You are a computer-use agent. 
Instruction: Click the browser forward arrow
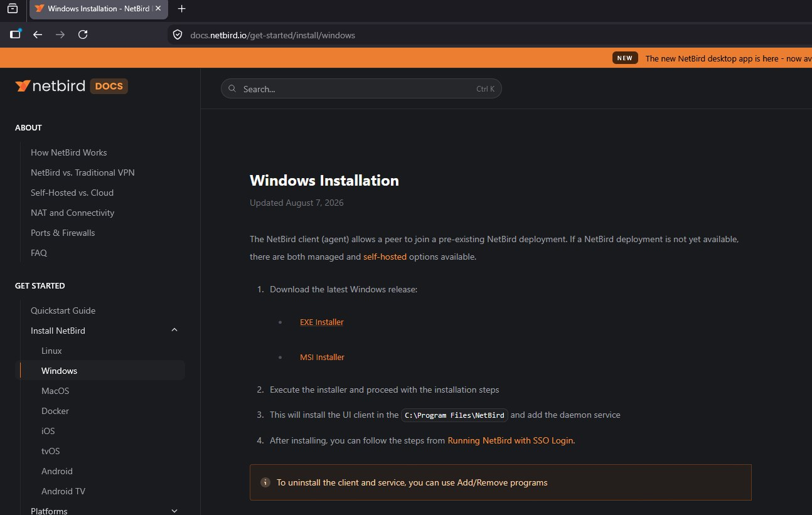60,35
